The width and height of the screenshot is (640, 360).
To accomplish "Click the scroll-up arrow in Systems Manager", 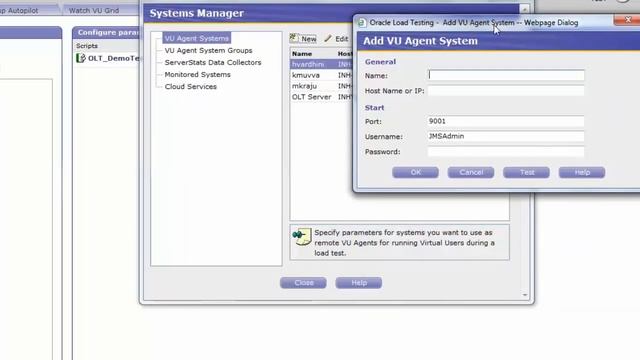I will click(525, 9).
